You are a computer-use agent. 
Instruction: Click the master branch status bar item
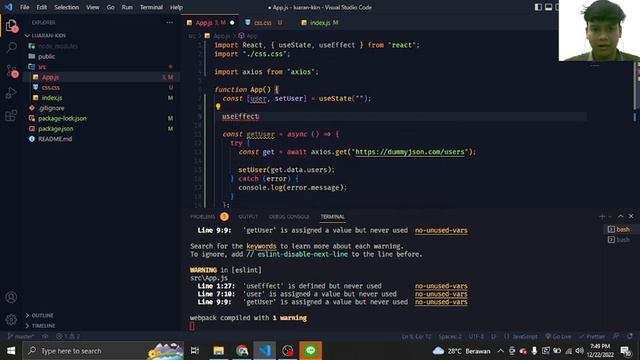[x=20, y=337]
